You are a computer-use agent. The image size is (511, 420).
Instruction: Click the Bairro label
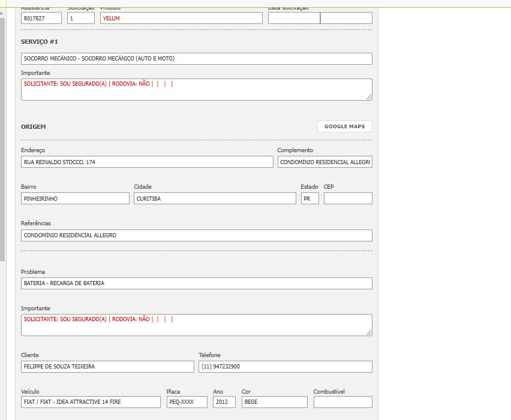29,186
